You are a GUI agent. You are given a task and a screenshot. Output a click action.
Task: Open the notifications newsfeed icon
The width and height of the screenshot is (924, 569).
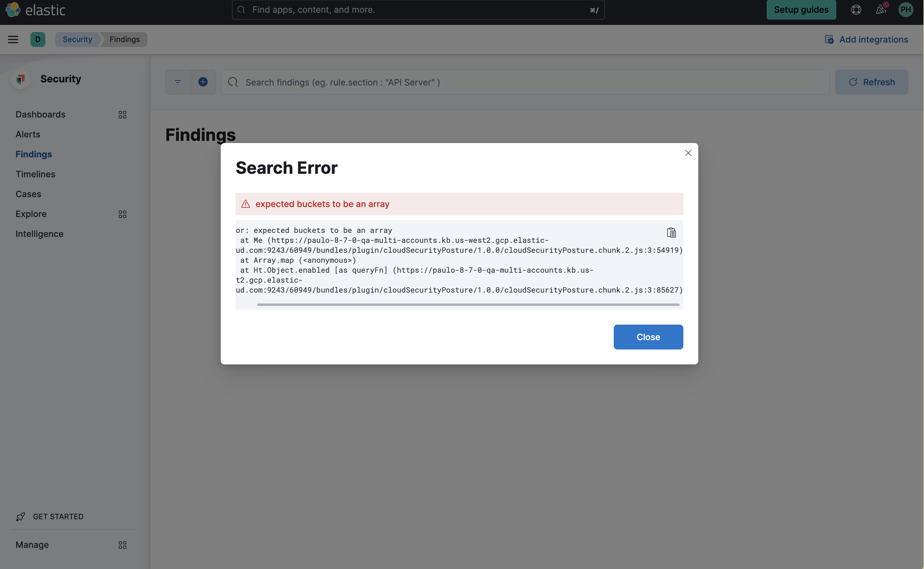pyautogui.click(x=881, y=10)
